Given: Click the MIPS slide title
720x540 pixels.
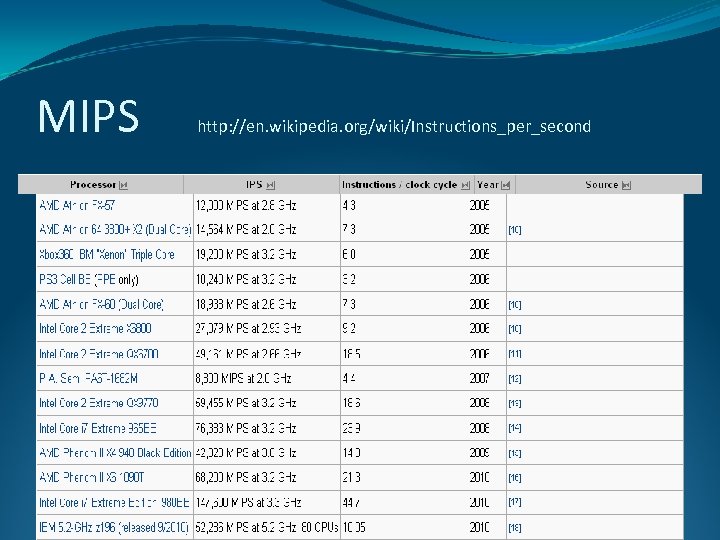Looking at the screenshot, I should pos(88,116).
